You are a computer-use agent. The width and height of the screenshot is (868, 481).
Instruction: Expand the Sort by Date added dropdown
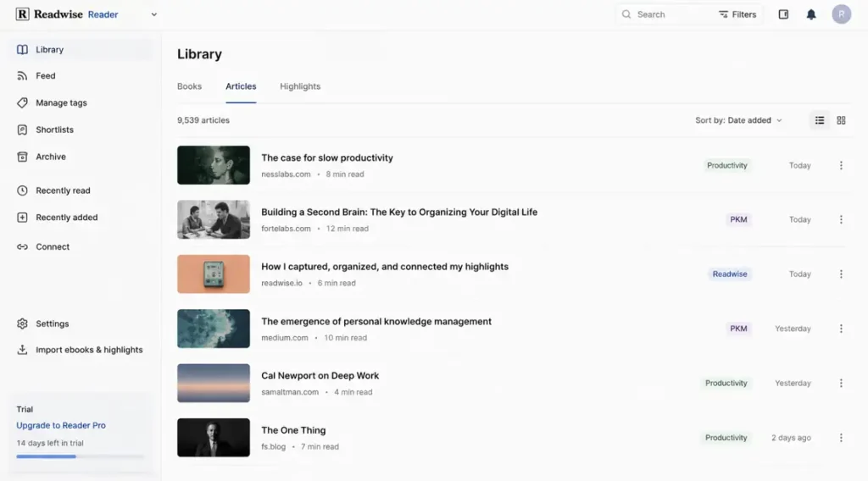[738, 120]
